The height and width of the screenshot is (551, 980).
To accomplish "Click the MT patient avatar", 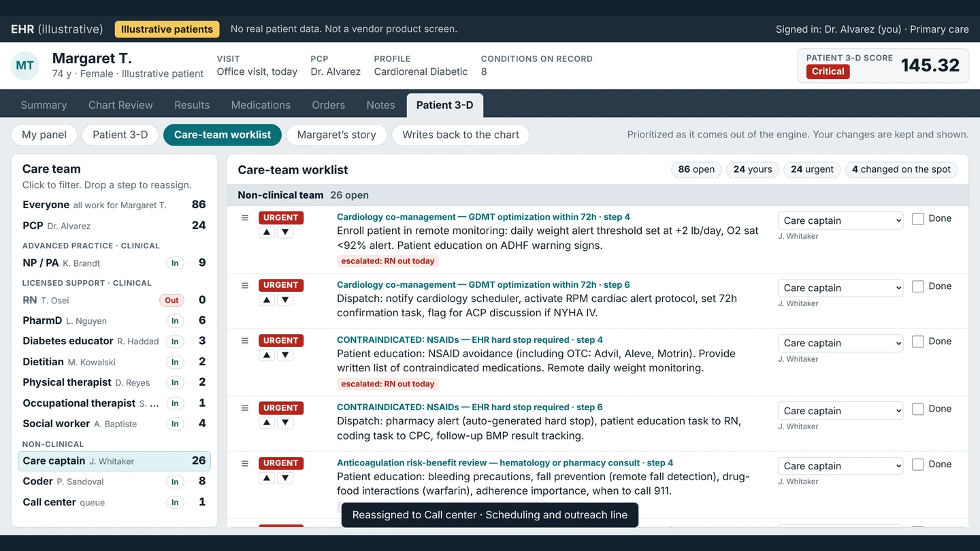I will pyautogui.click(x=25, y=65).
